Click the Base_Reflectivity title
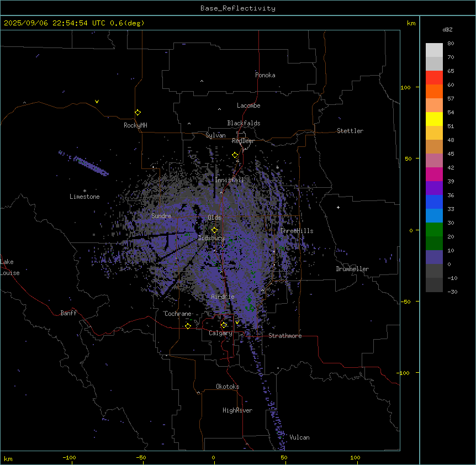 tap(238, 8)
